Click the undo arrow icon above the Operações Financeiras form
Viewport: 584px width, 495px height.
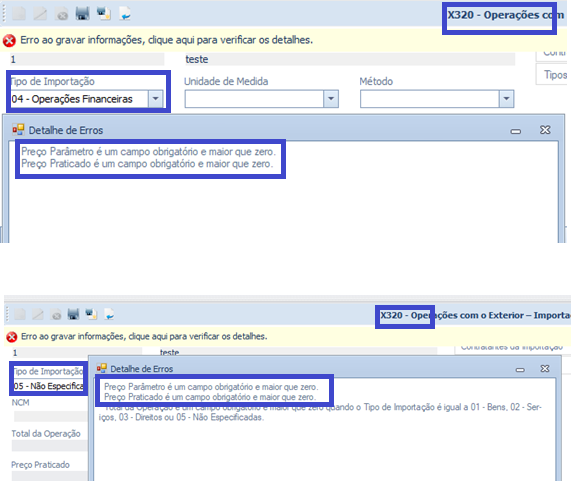tap(125, 14)
